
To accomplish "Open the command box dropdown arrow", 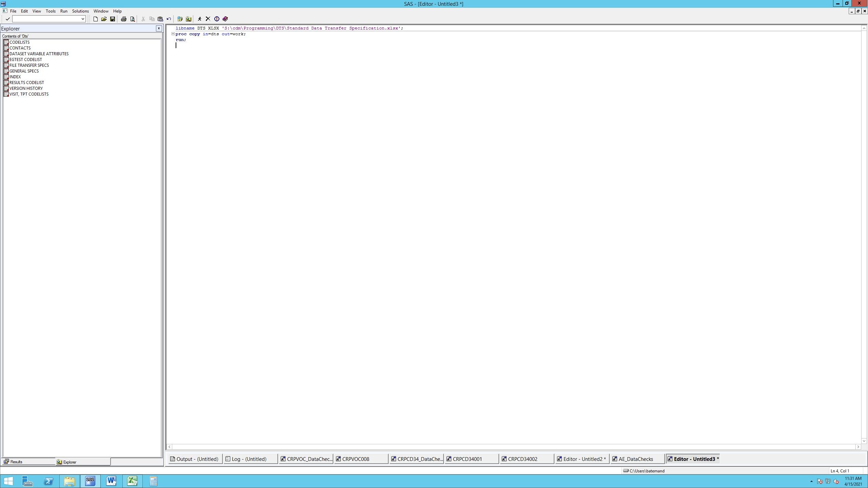I will (83, 19).
